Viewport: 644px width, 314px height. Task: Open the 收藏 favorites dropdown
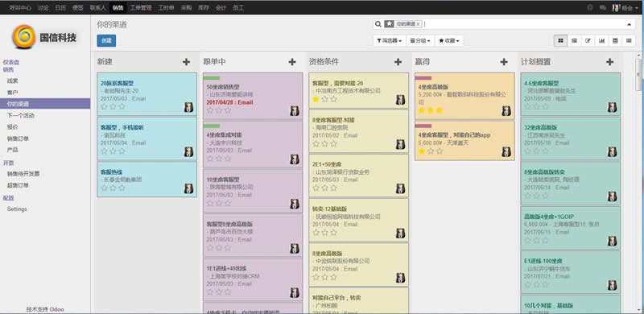click(449, 41)
